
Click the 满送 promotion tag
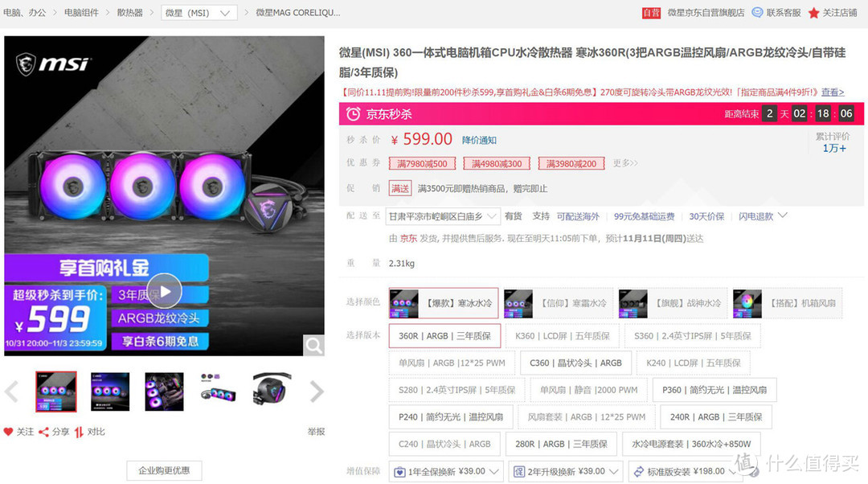[400, 188]
